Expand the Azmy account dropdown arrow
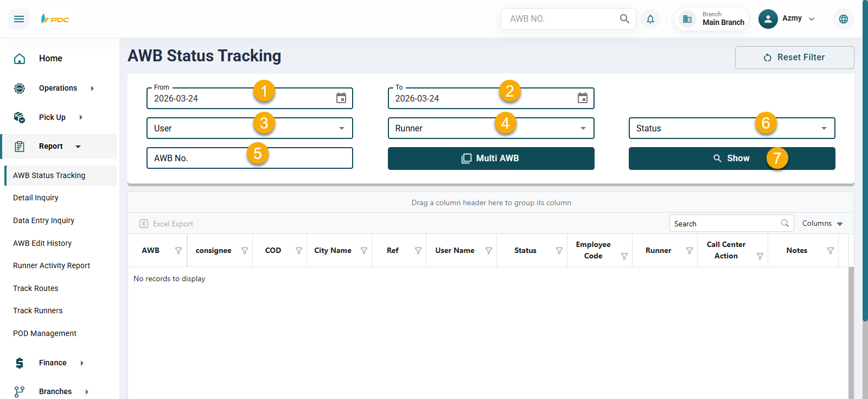This screenshot has height=399, width=868. click(x=812, y=19)
